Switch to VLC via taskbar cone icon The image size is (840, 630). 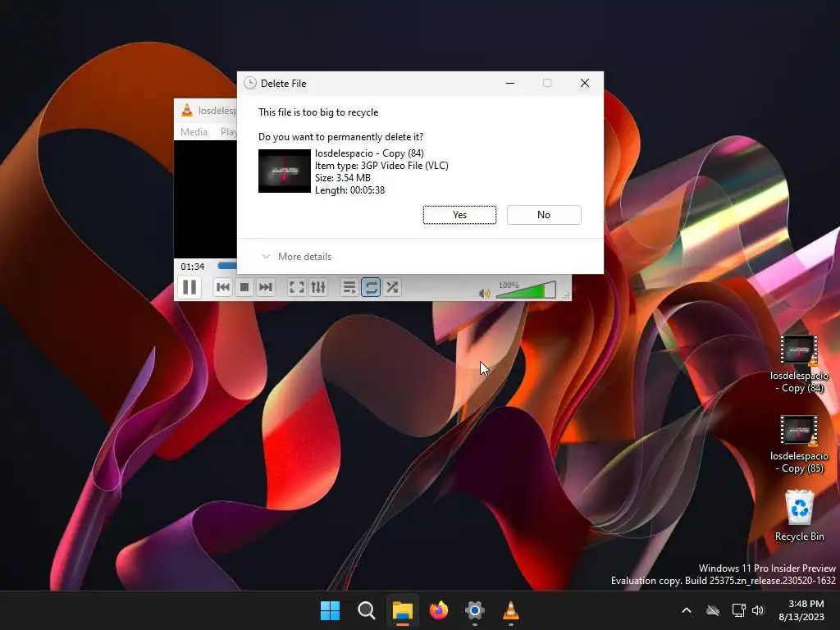click(510, 610)
